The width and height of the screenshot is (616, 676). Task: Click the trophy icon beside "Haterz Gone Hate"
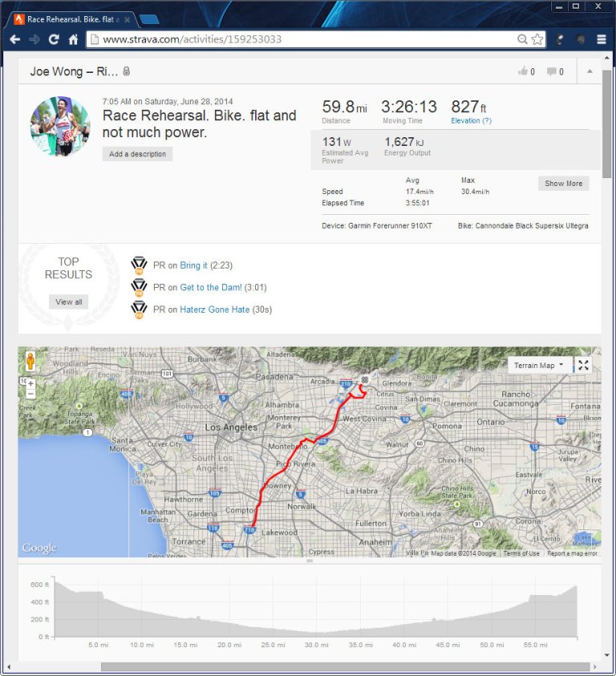pos(138,310)
